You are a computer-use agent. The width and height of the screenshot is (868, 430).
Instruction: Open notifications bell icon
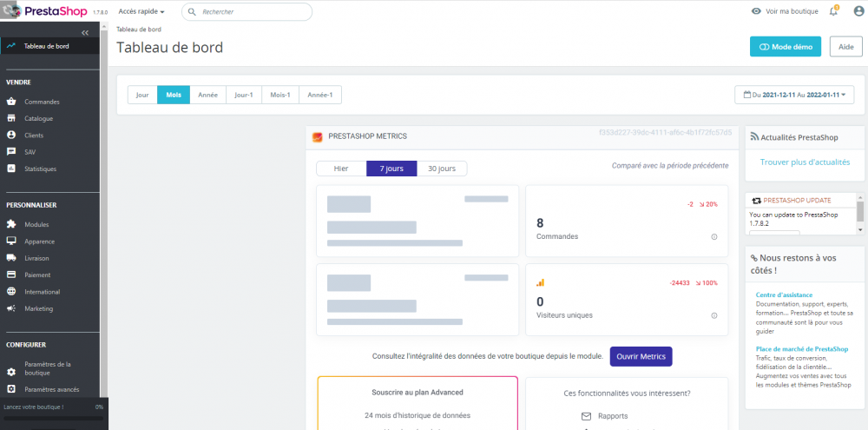click(833, 11)
